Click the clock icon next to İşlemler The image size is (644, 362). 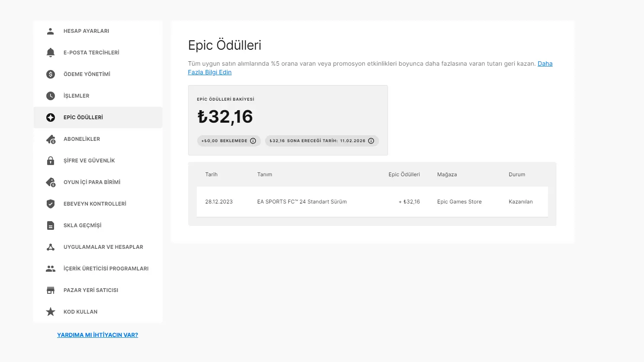pos(51,95)
